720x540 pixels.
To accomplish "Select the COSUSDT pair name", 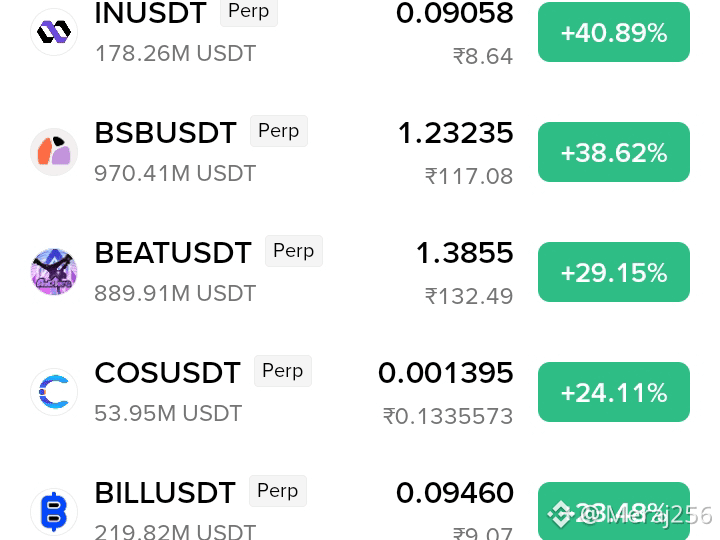I will (x=168, y=372).
